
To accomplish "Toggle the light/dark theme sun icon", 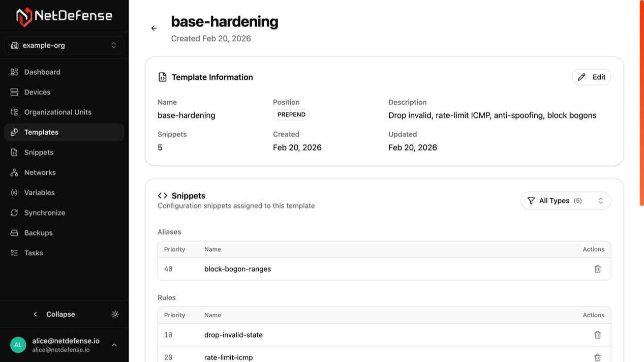I will coord(115,314).
